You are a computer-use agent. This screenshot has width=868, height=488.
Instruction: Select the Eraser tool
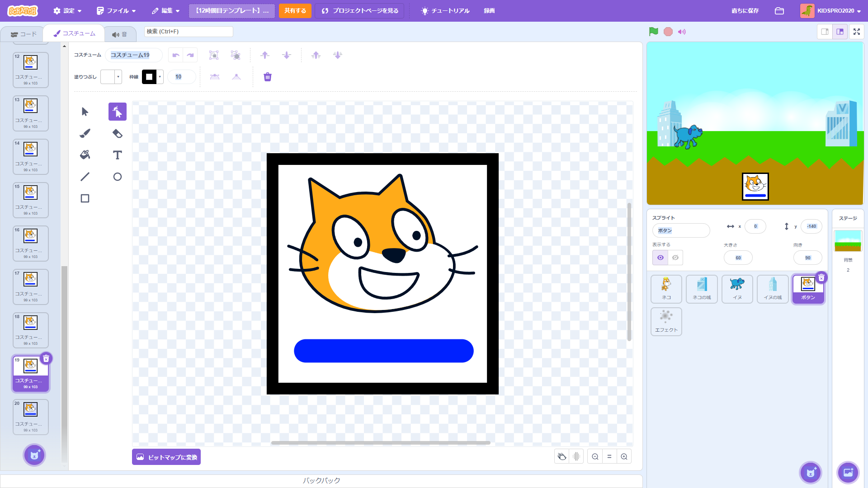(x=117, y=133)
